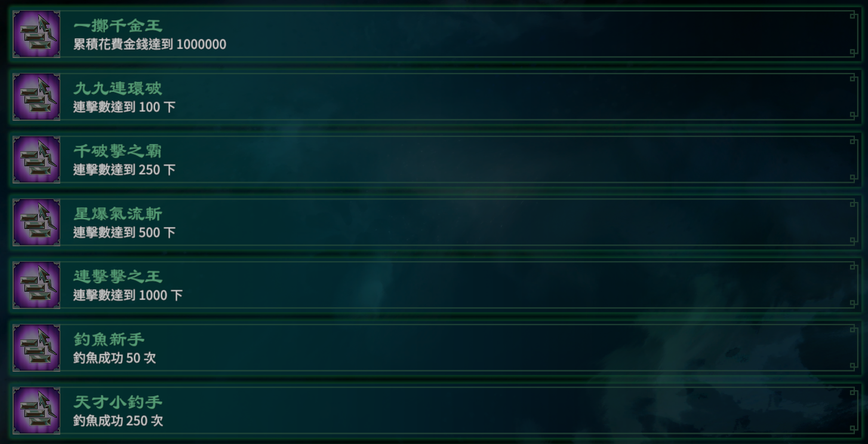Select the 釣魚新手 achievement title
The width and height of the screenshot is (868, 444).
click(x=109, y=339)
